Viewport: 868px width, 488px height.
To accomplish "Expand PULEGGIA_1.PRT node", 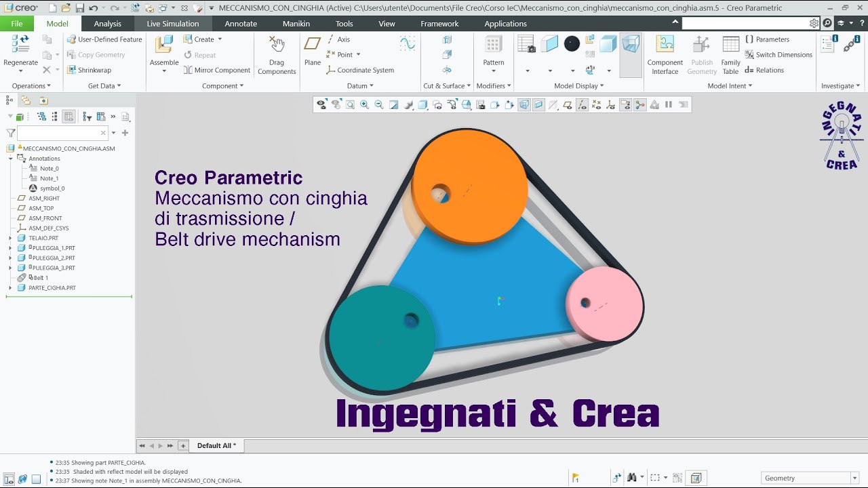I will point(10,248).
